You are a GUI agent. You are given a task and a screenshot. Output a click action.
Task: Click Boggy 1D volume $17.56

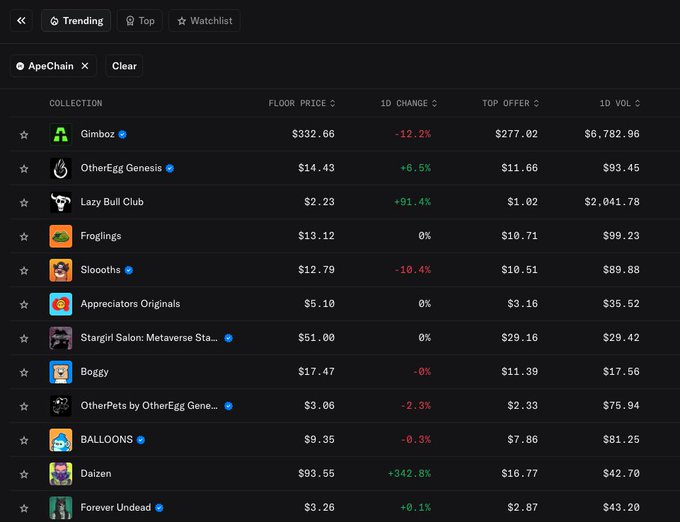tap(621, 372)
